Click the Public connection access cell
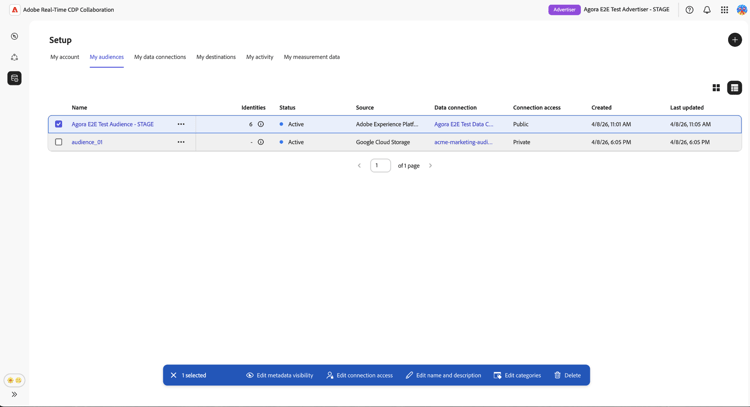The width and height of the screenshot is (750, 407). coord(520,124)
